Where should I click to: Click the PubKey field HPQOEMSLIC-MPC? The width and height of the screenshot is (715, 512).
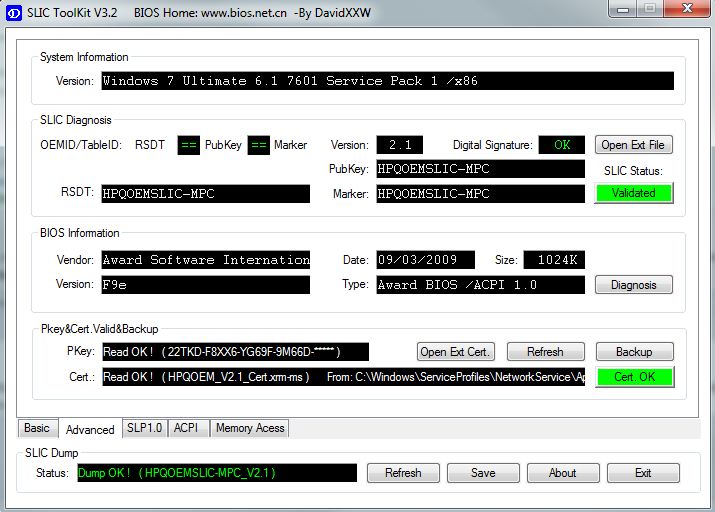(481, 169)
